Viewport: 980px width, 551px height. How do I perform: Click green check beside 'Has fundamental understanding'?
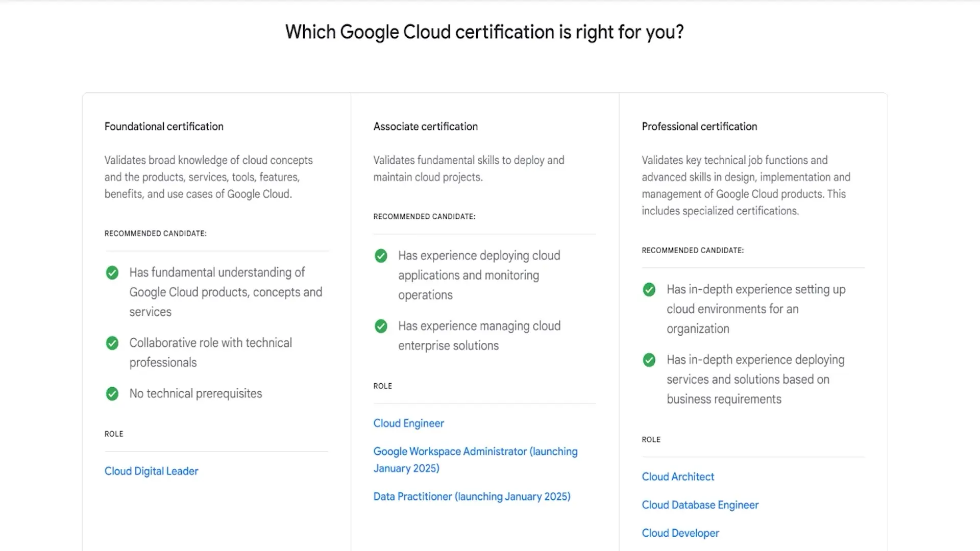coord(112,273)
